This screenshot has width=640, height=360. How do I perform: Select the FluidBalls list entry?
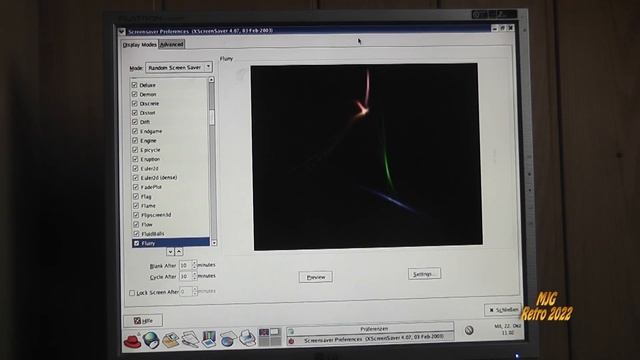(x=153, y=233)
